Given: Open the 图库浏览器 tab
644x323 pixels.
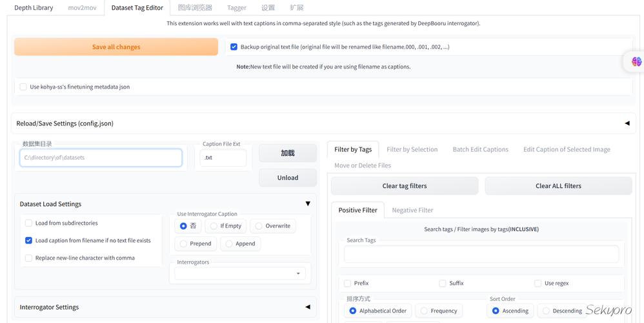Looking at the screenshot, I should coord(195,7).
